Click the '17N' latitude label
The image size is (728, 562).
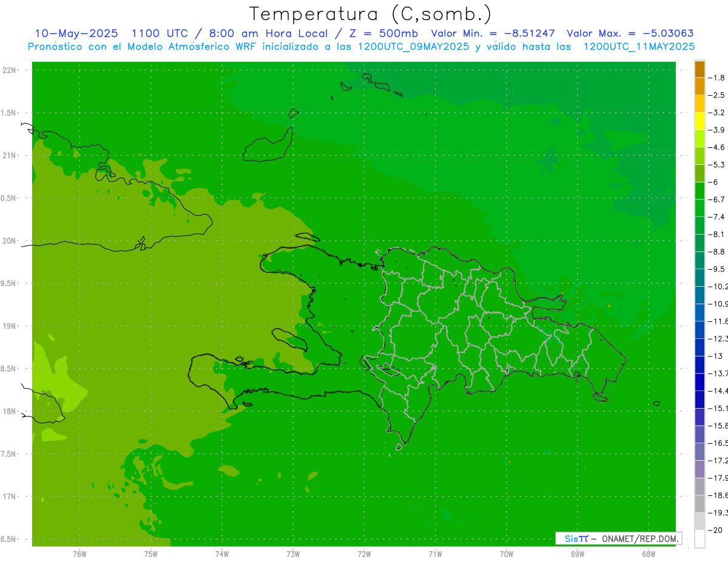[9, 497]
